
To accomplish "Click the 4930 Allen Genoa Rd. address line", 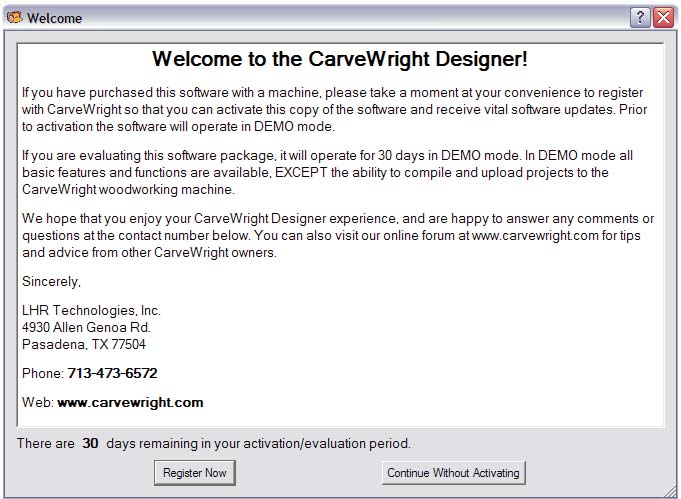I will (x=86, y=327).
